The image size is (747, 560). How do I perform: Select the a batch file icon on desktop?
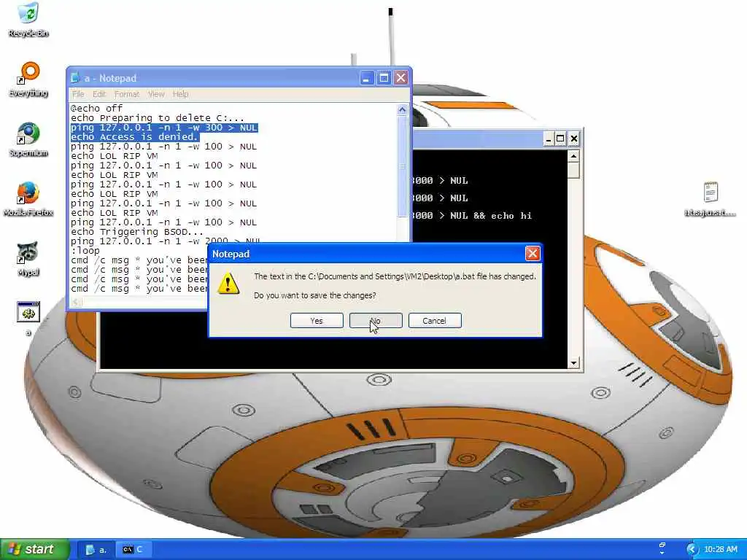pos(28,318)
